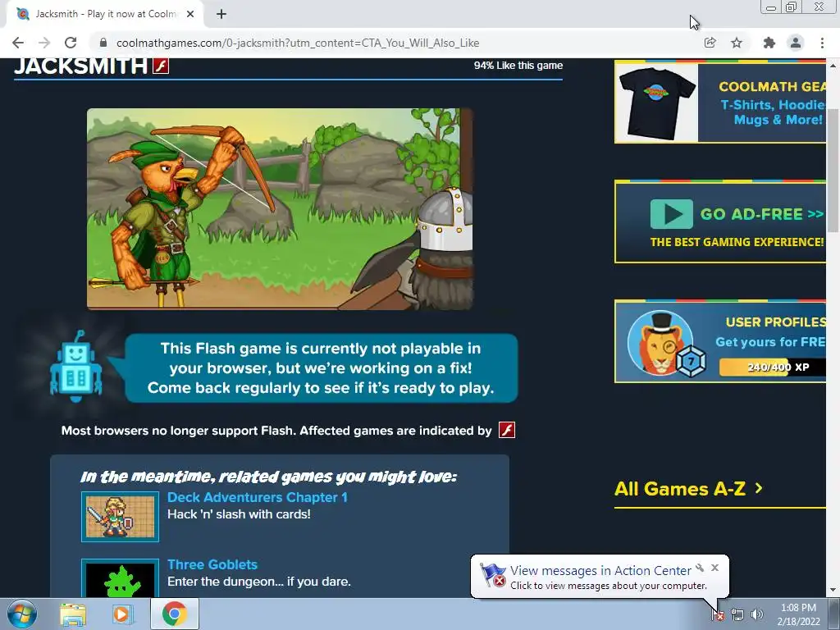
Task: Click the wrench icon in notification balloon
Action: pos(700,568)
